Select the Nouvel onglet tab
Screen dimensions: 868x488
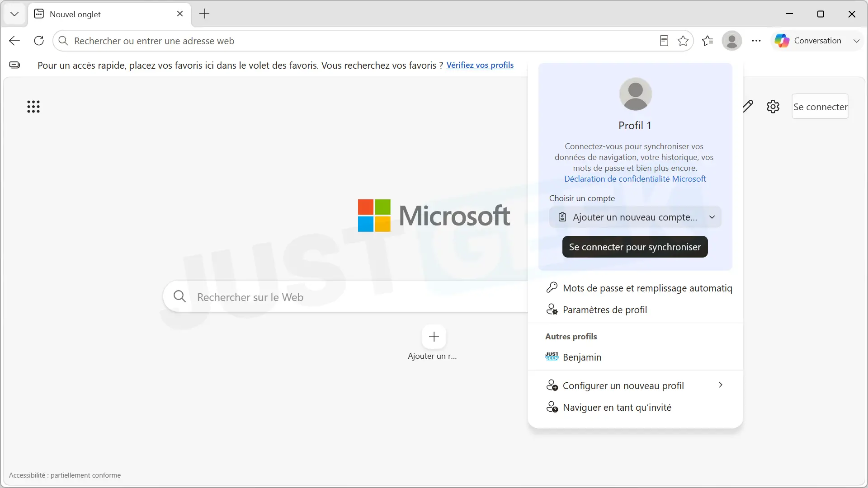[109, 14]
